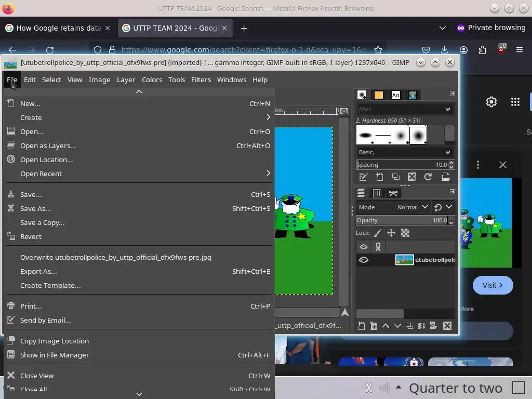532x399 pixels.
Task: Configure the brushes dock tab menu arrow
Action: click(453, 94)
